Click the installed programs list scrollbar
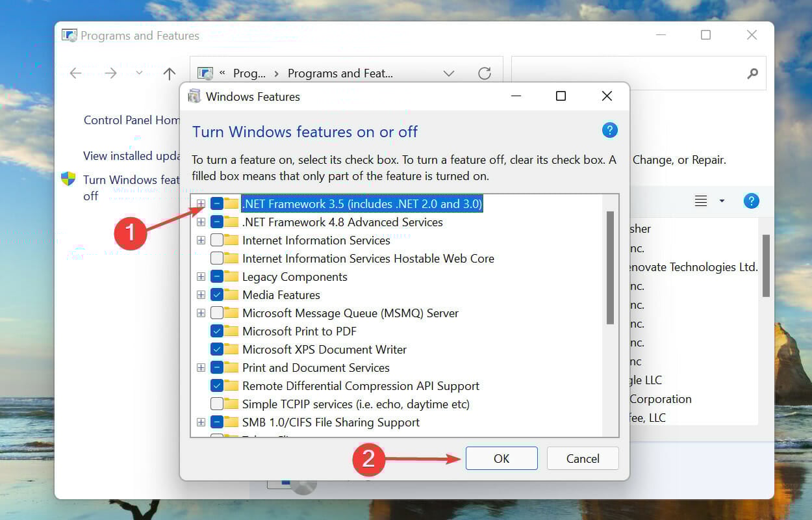This screenshot has width=812, height=520. (x=766, y=266)
